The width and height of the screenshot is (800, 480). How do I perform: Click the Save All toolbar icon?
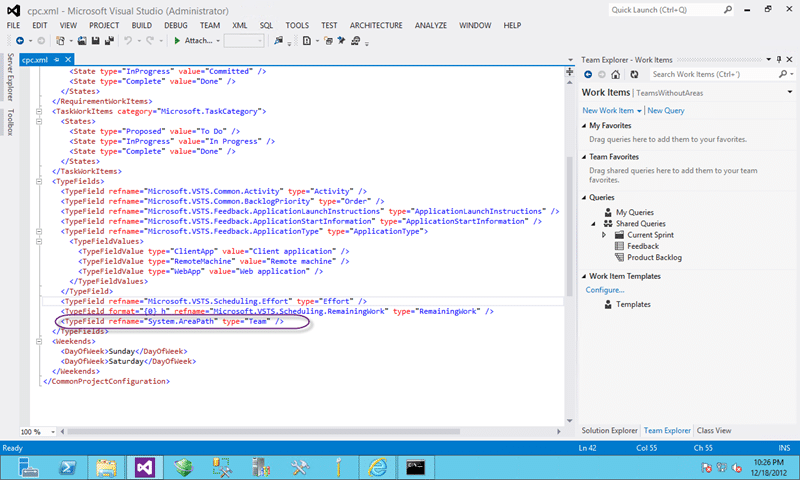pyautogui.click(x=109, y=40)
